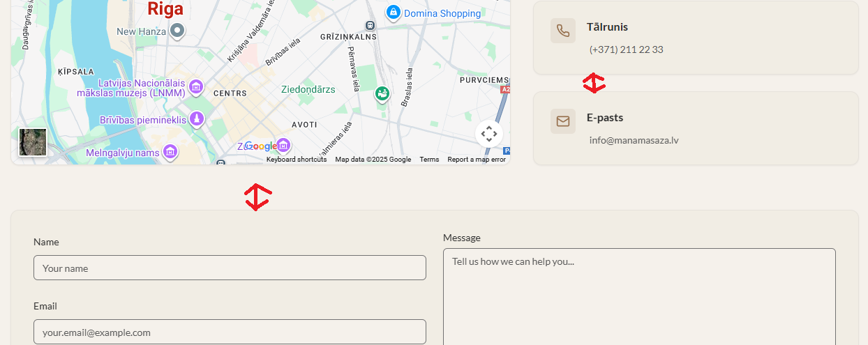
Task: Open the map Terms link
Action: click(x=429, y=160)
